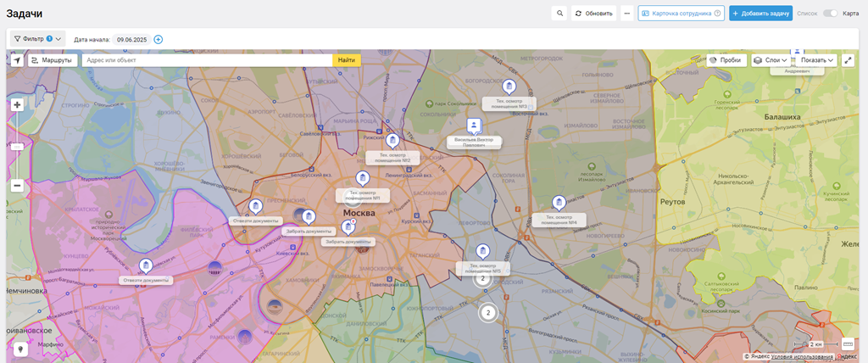The height and width of the screenshot is (363, 868).
Task: Click landmark icon in Филёвский парк area
Action: (x=214, y=268)
